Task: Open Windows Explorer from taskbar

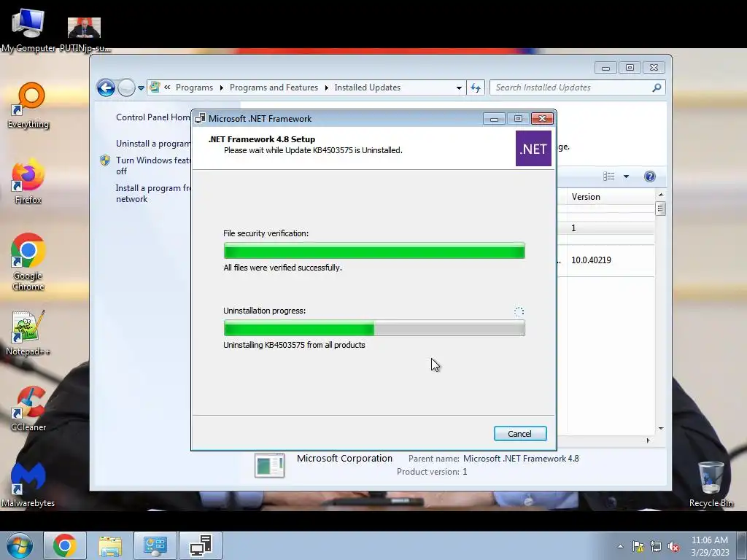Action: 110,545
